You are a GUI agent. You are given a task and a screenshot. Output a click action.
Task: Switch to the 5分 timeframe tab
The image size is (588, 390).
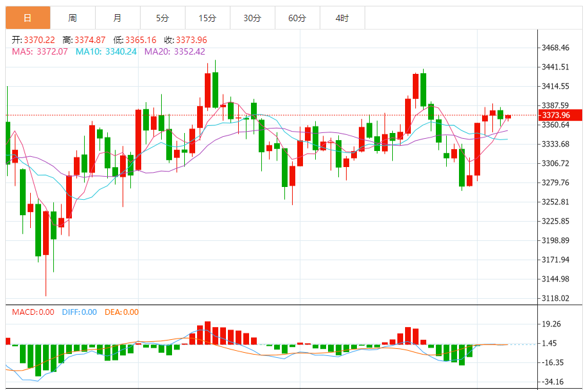[x=163, y=17]
